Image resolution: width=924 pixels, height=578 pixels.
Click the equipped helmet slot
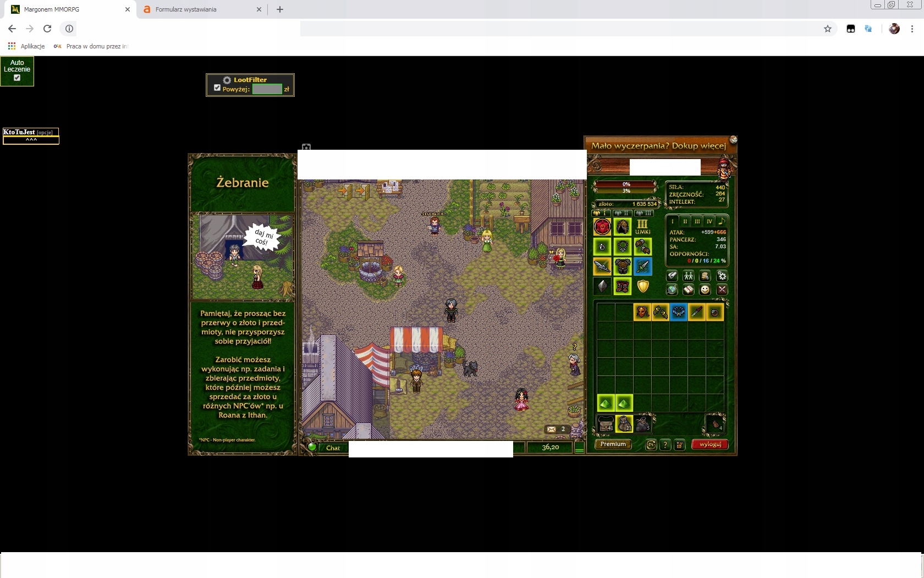(623, 227)
